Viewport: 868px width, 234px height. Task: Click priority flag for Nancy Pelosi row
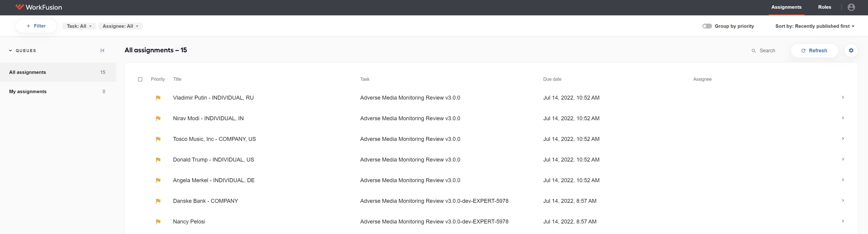[x=158, y=222]
